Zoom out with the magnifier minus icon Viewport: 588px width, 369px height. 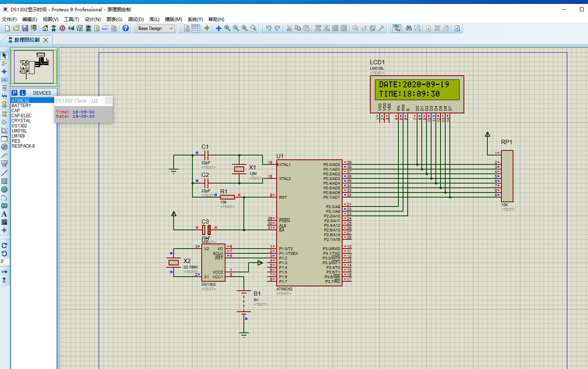pos(236,28)
